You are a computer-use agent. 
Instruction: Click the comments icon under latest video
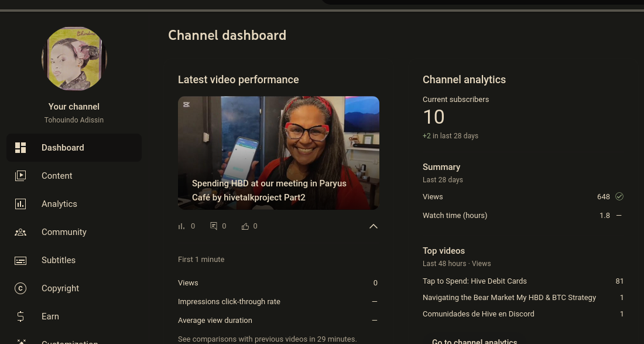[214, 226]
